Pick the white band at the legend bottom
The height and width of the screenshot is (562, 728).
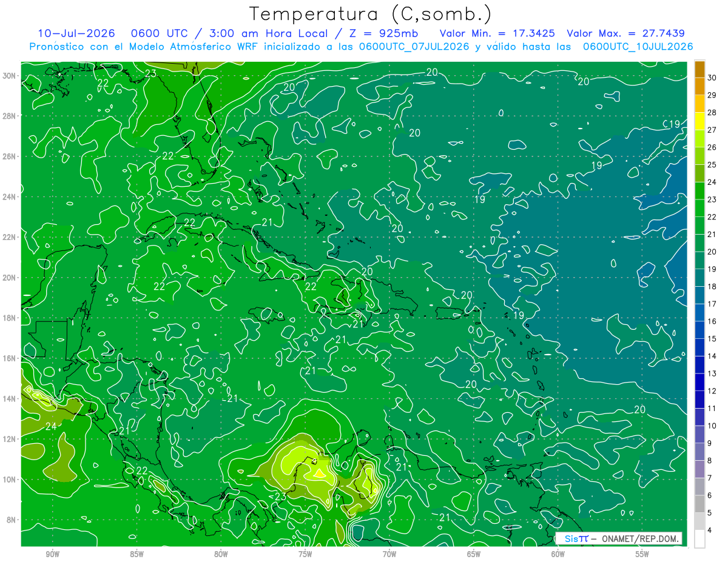coord(700,539)
